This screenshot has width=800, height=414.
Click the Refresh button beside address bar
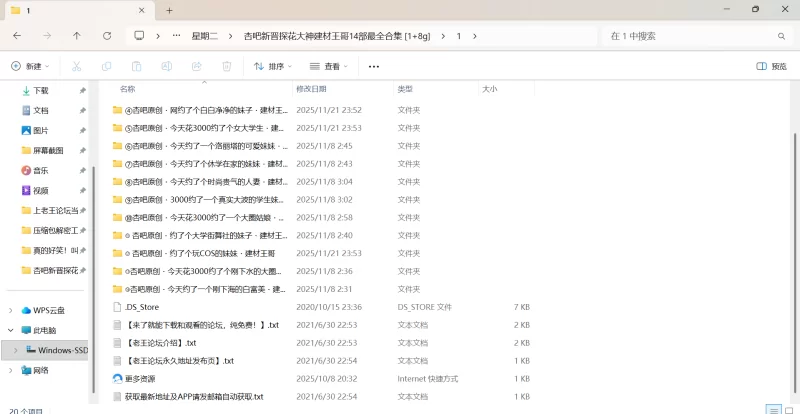click(x=107, y=35)
